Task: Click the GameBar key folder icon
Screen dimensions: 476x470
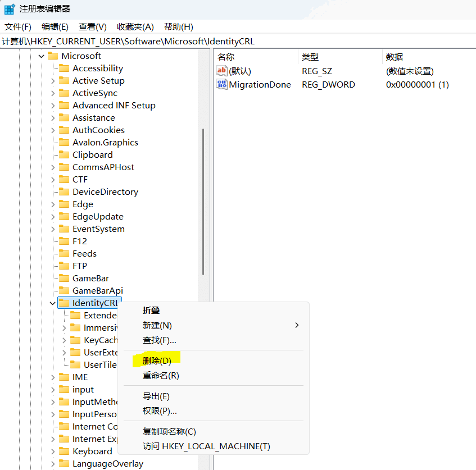Action: [65, 279]
